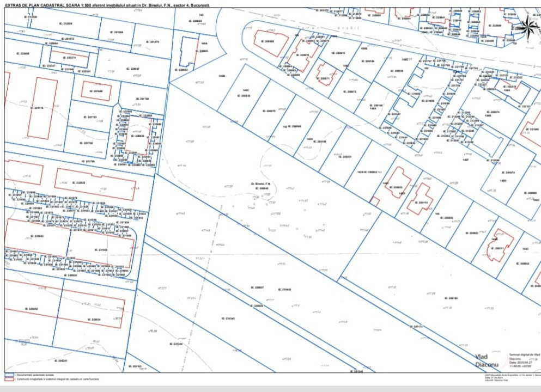Select parcel label '140A'

[204, 44]
